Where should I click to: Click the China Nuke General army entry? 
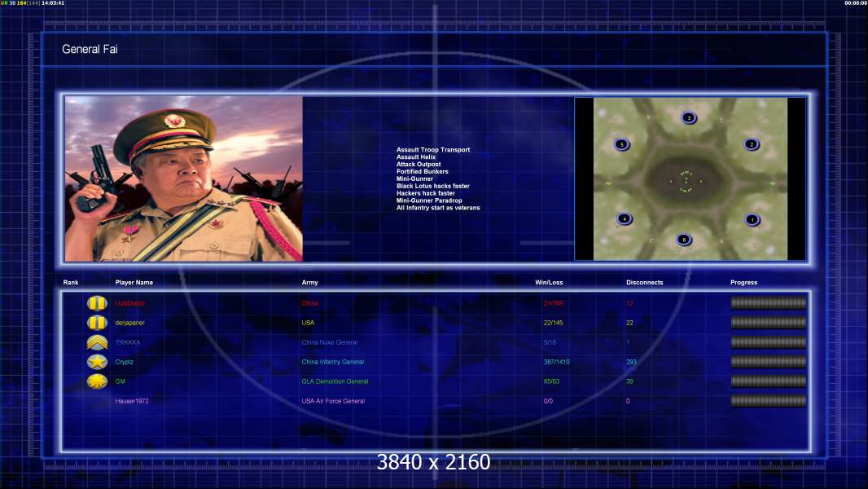(x=330, y=342)
